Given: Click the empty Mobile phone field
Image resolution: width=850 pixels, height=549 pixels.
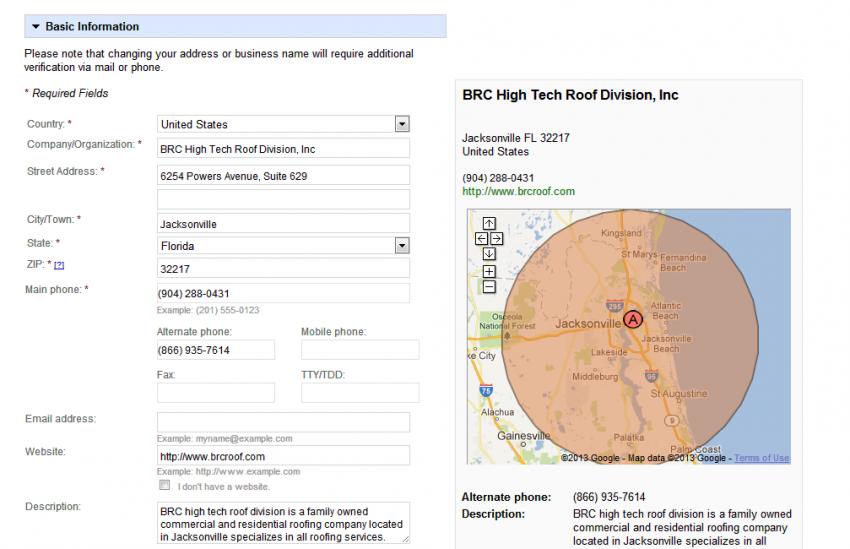Looking at the screenshot, I should (x=360, y=350).
